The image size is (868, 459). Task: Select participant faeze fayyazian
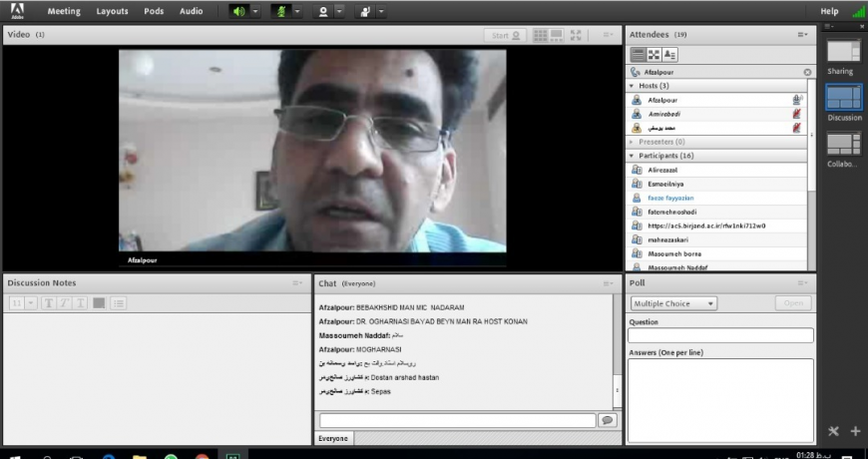(716, 199)
